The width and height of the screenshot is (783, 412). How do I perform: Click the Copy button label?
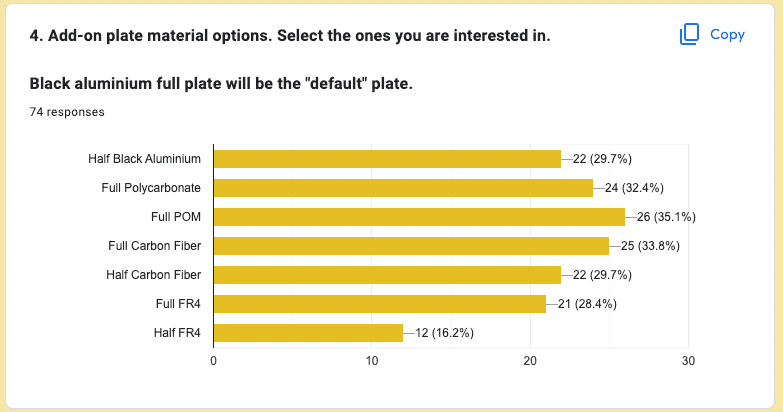pos(727,34)
